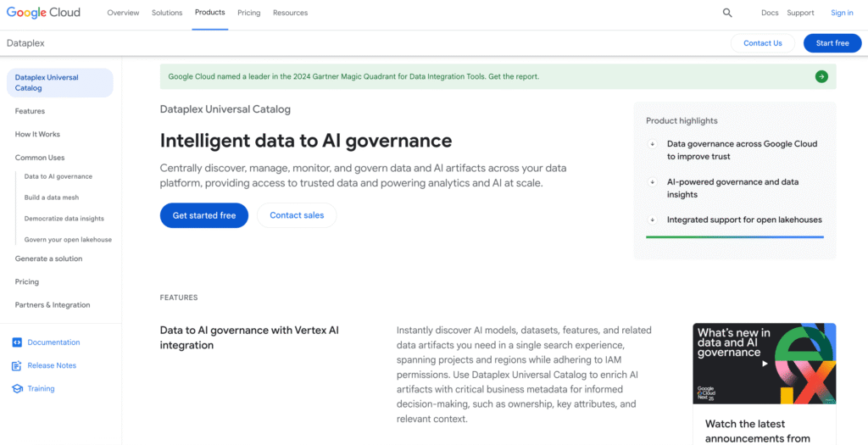Open the Docs link
Viewport: 868px width, 445px height.
pyautogui.click(x=770, y=13)
